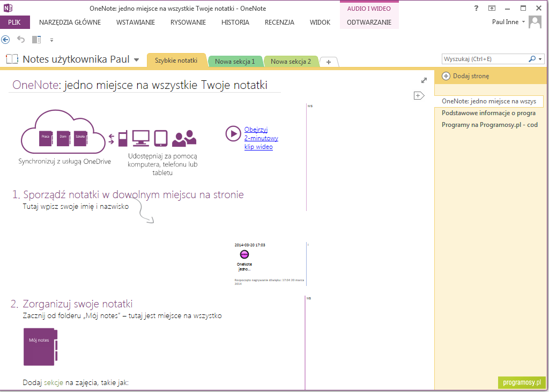Play the 2-minute video clip icon
This screenshot has height=392, width=549.
(x=233, y=133)
